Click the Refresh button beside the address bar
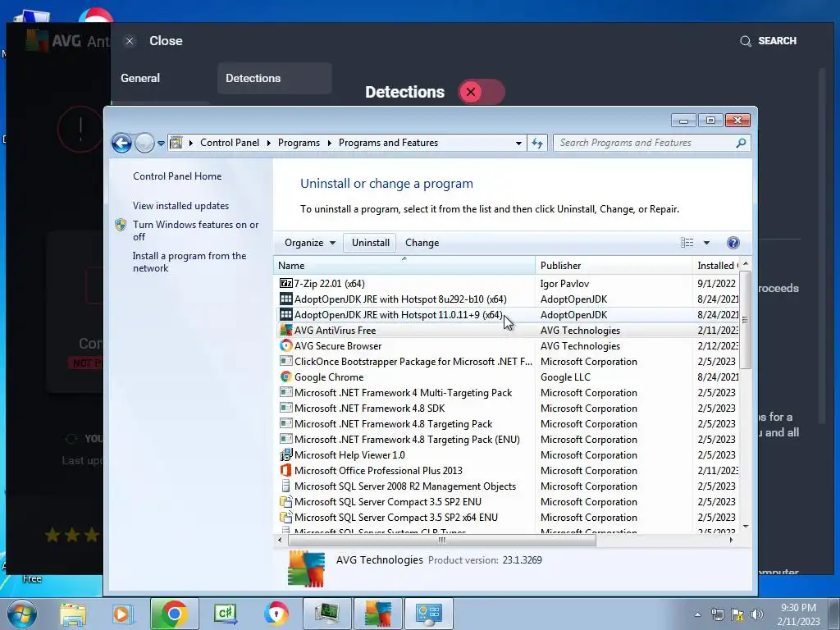The image size is (840, 630). pos(537,143)
